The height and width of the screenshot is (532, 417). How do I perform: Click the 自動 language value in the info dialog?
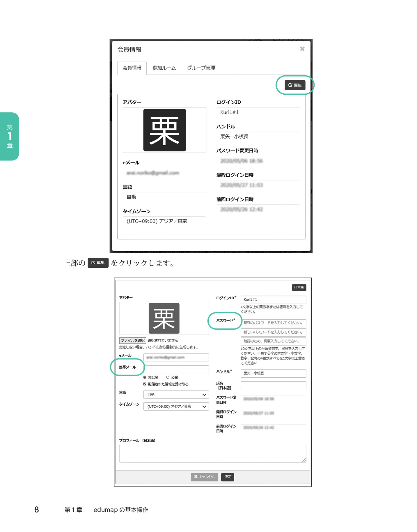[x=131, y=197]
